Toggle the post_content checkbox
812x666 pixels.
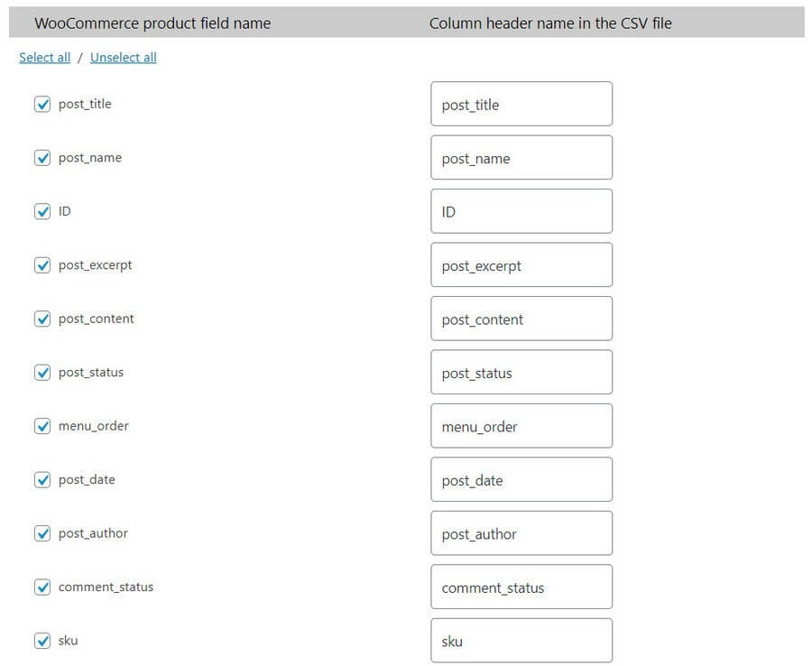42,319
